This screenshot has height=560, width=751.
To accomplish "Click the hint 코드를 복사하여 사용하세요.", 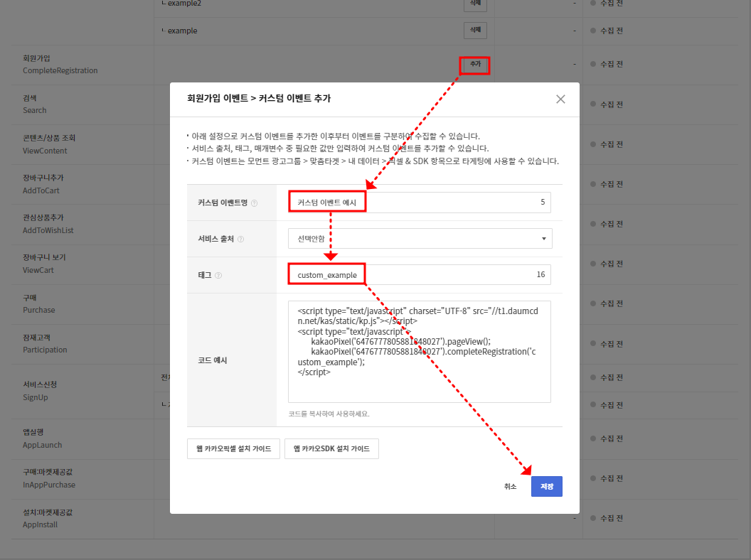I will (329, 414).
